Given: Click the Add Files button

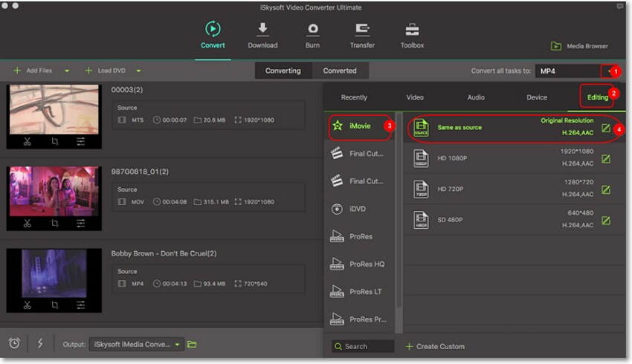Looking at the screenshot, I should click(x=33, y=71).
